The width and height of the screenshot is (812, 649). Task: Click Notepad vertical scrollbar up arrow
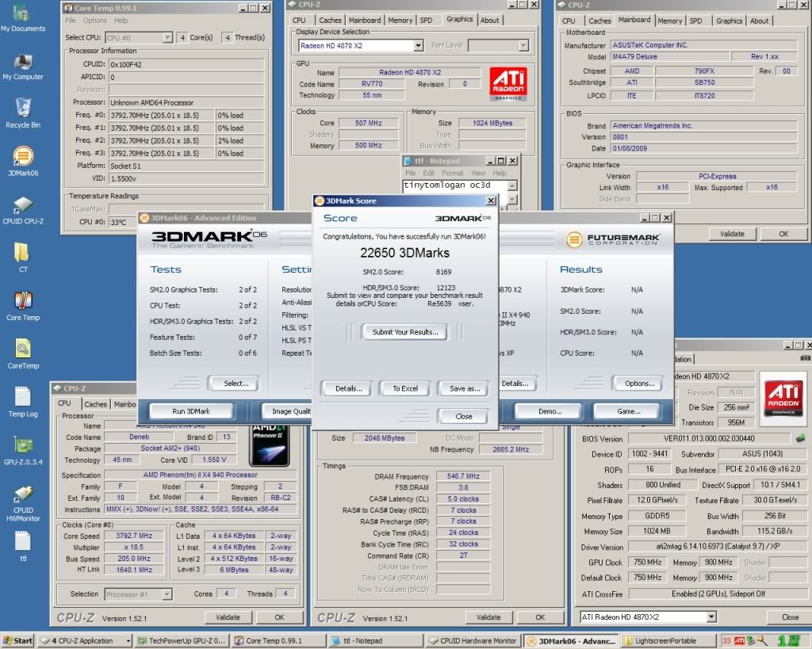(512, 185)
